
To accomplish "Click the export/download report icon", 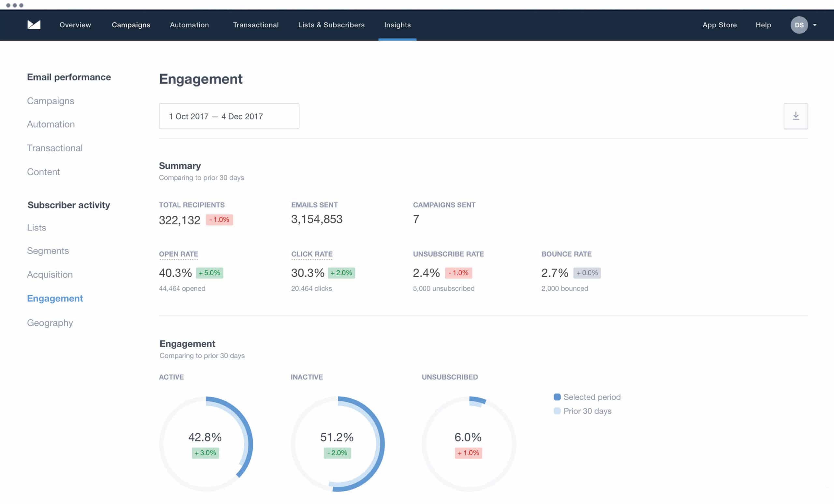I will point(796,116).
